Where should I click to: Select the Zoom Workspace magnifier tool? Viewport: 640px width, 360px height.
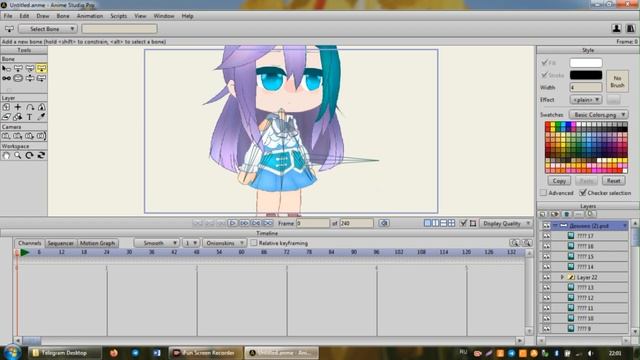pyautogui.click(x=18, y=156)
